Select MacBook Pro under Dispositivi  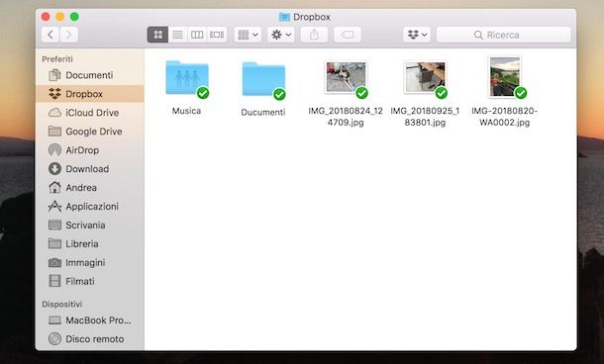coord(89,320)
